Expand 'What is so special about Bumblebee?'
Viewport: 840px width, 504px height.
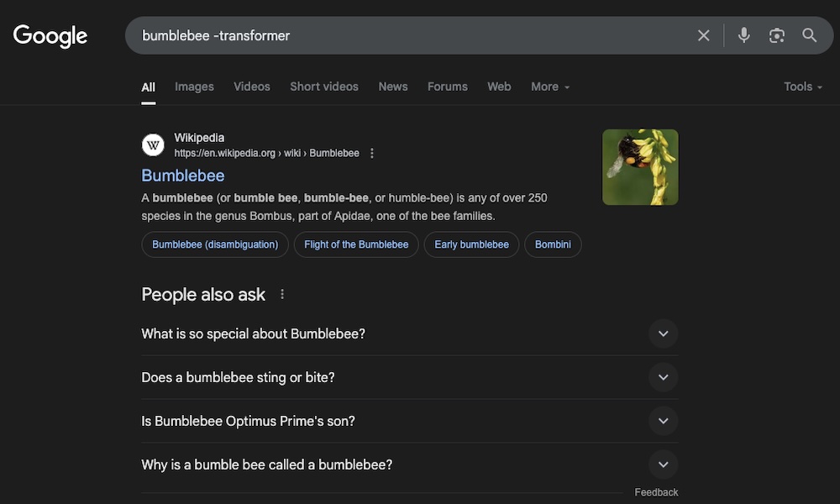point(410,333)
